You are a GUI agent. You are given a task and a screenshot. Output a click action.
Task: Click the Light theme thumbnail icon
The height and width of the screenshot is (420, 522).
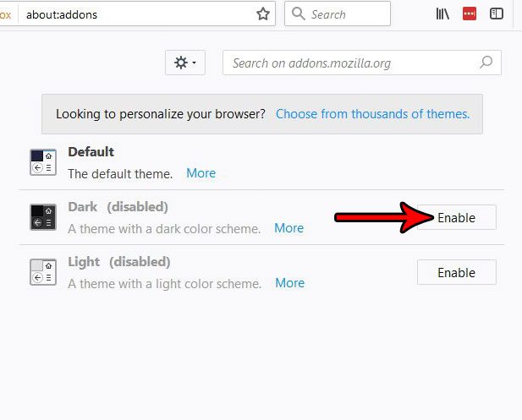[43, 272]
